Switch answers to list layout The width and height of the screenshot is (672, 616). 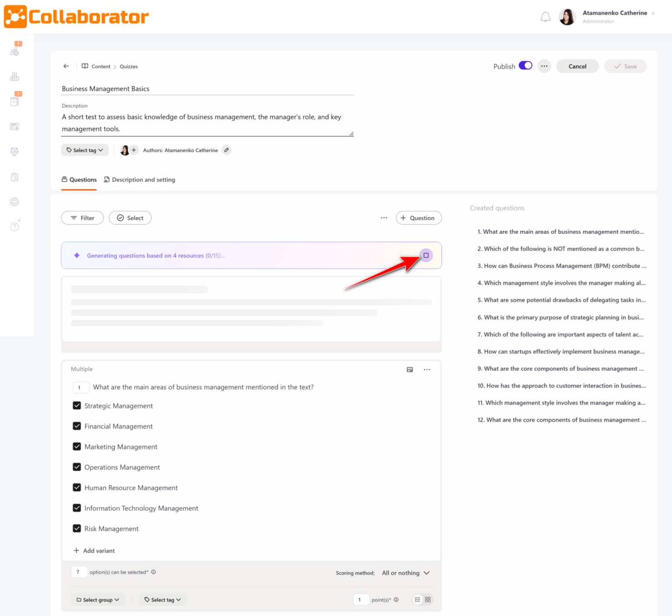click(417, 600)
